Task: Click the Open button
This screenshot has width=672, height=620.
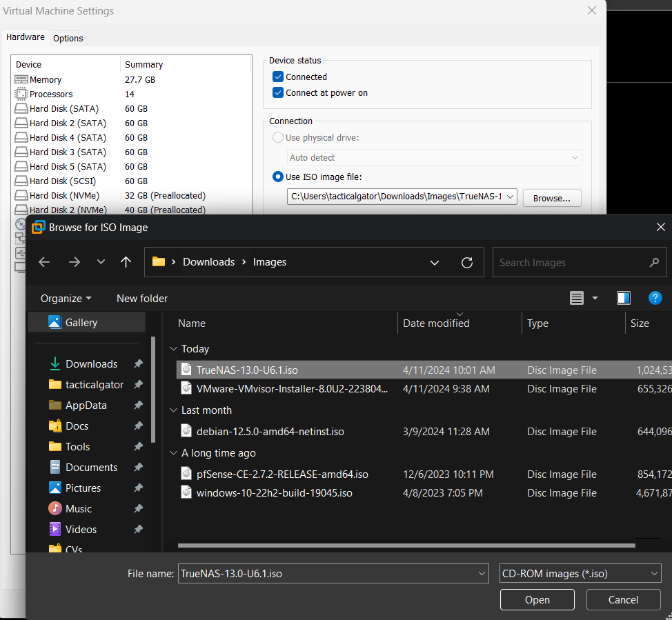Action: (537, 599)
